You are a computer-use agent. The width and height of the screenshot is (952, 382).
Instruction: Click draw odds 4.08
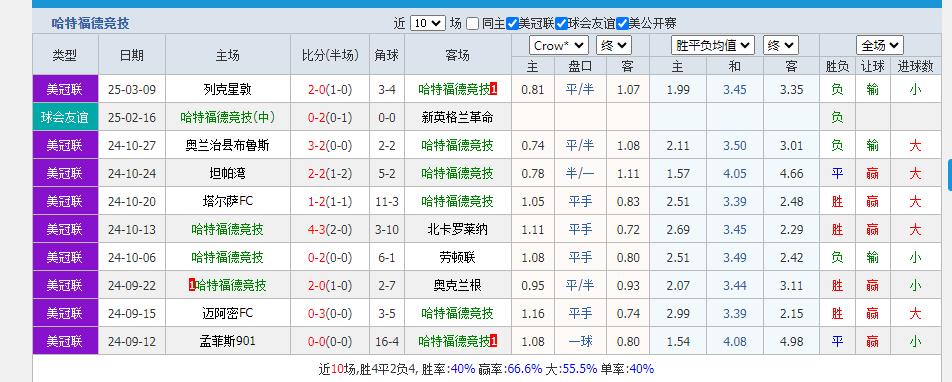(x=735, y=341)
